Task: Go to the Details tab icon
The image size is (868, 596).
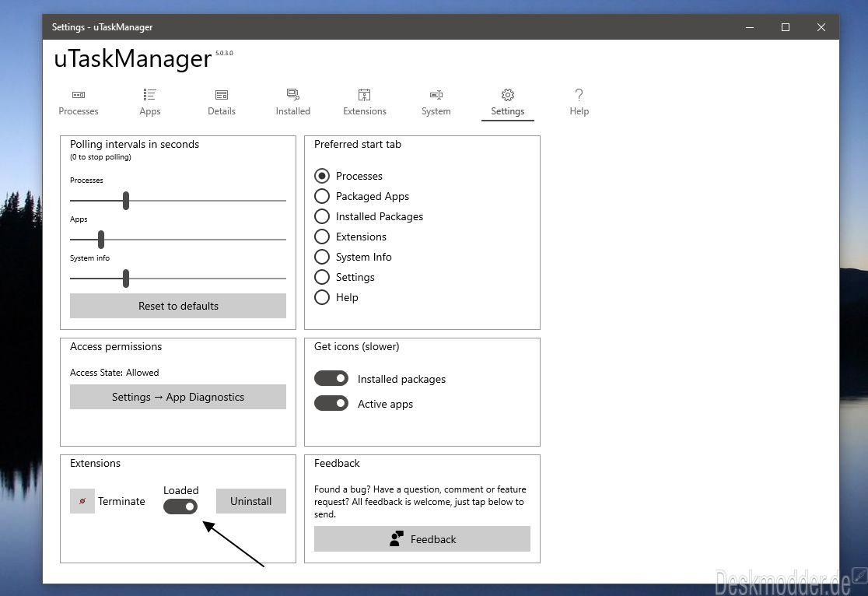Action: [222, 95]
